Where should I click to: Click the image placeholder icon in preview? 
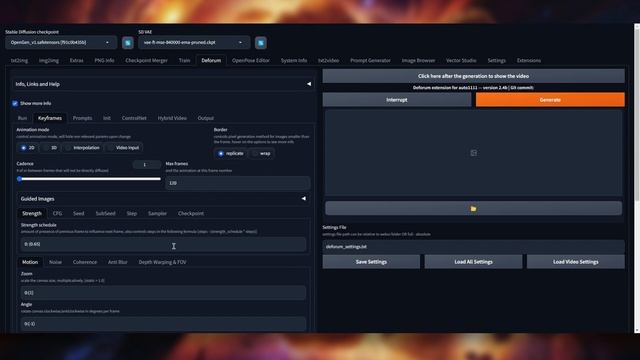click(473, 153)
